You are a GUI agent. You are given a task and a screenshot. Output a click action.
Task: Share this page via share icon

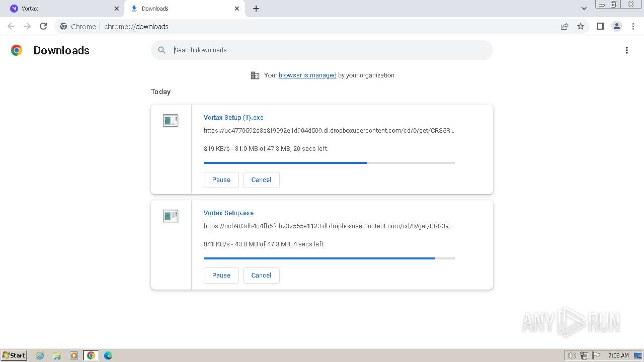565,26
